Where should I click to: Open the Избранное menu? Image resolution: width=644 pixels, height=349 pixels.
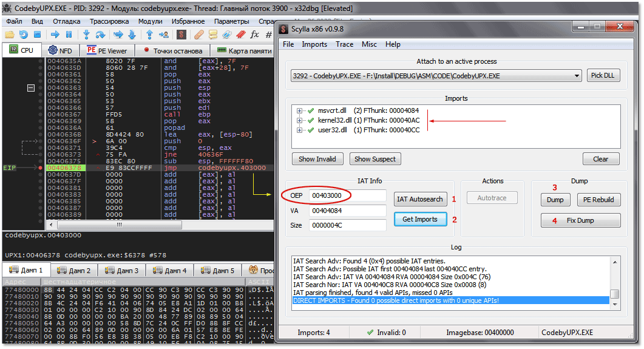tap(188, 21)
